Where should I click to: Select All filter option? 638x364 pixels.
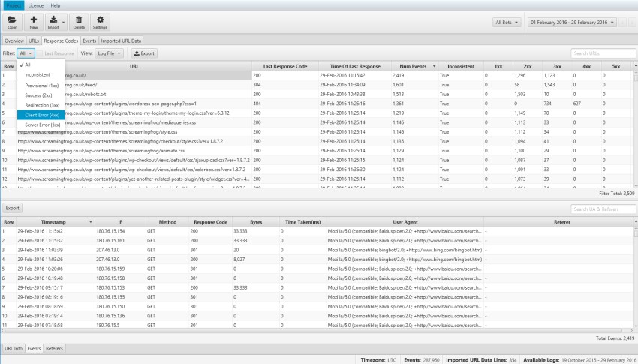pyautogui.click(x=41, y=65)
